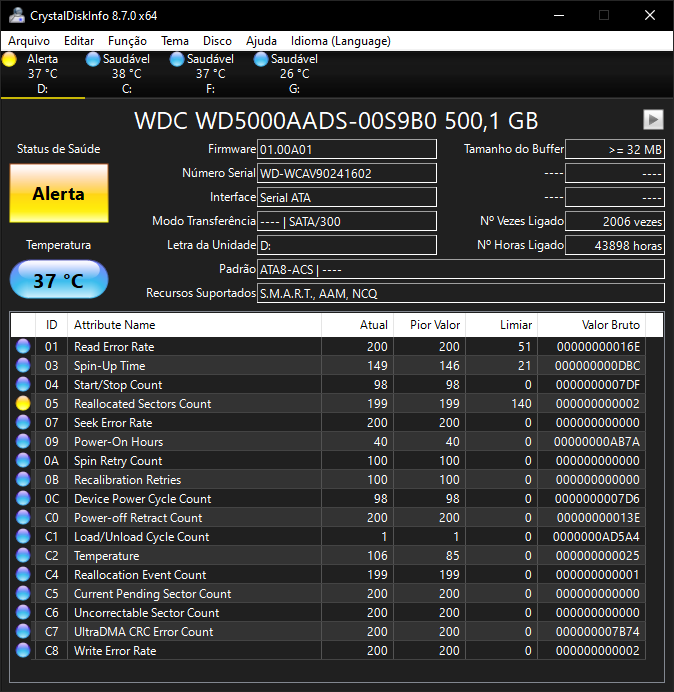Click the blue status icon for Read Error Rate

pyautogui.click(x=23, y=346)
